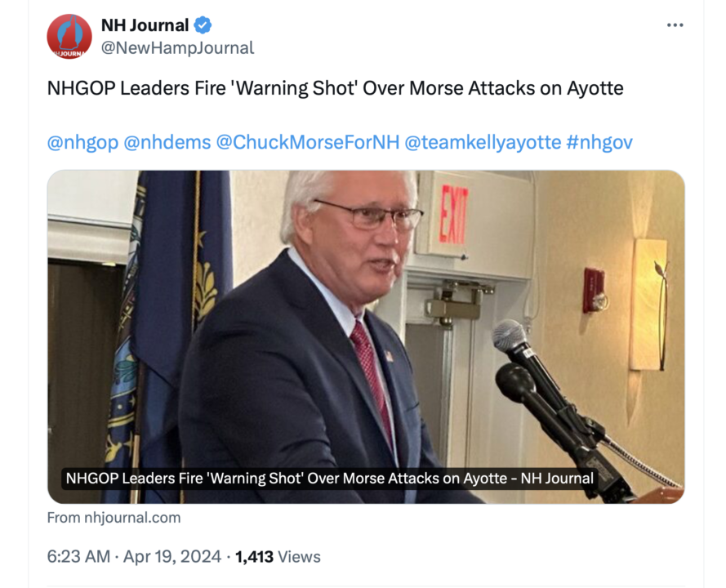Open the 6:23 AM timestamp link

[78, 557]
